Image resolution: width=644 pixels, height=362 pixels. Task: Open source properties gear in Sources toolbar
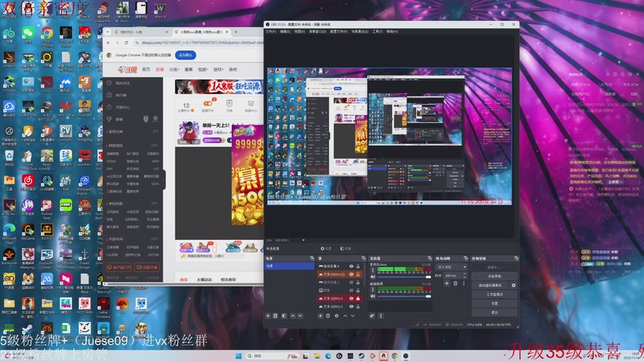336,315
